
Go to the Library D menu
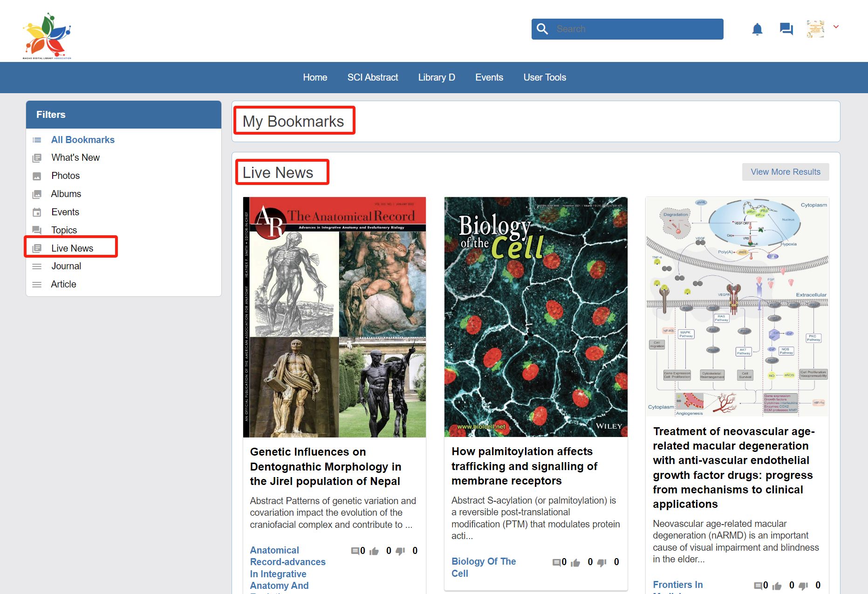click(x=436, y=77)
